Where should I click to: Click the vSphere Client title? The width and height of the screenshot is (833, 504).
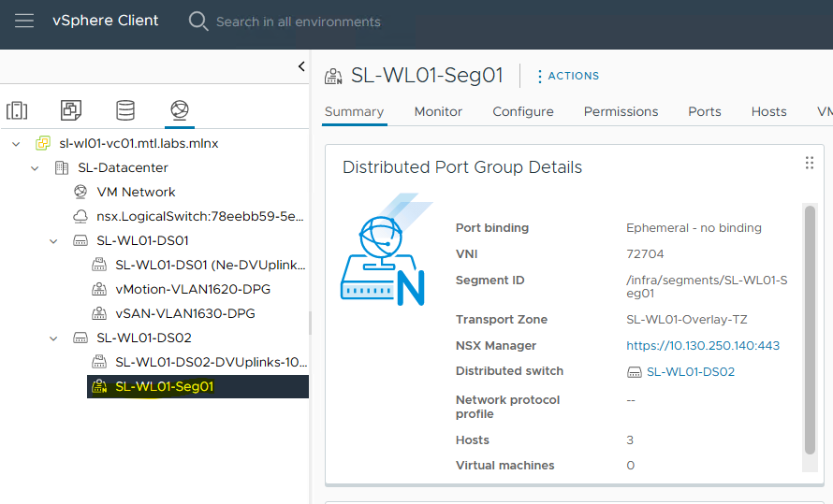(x=105, y=21)
